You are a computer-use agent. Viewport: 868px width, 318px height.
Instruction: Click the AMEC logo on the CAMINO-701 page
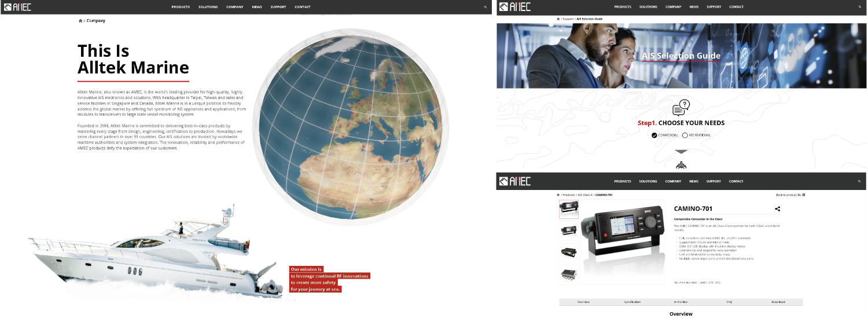click(514, 181)
